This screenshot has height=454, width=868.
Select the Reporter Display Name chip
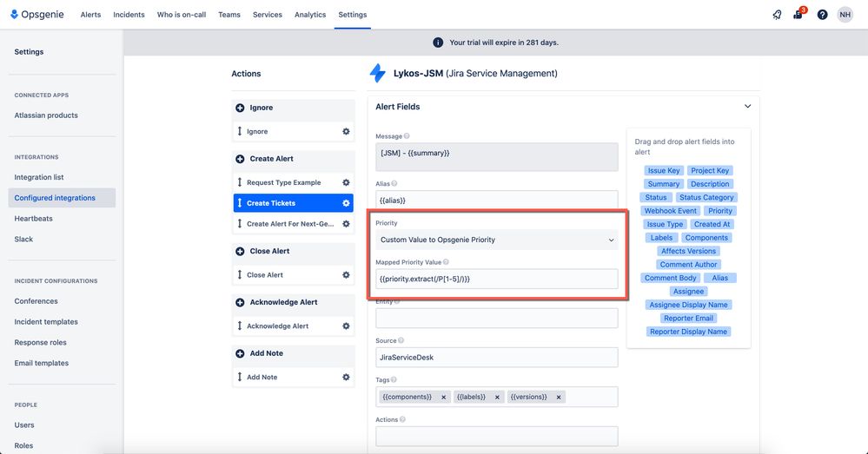point(688,332)
